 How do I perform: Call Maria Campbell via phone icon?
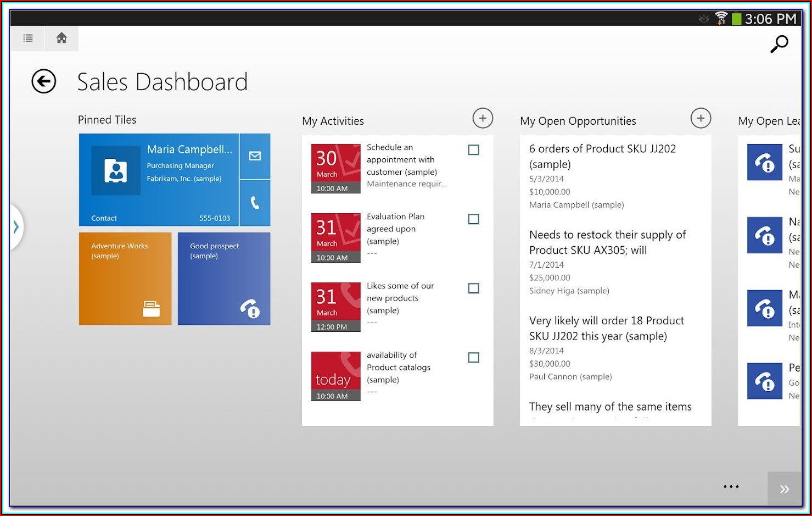pyautogui.click(x=255, y=203)
